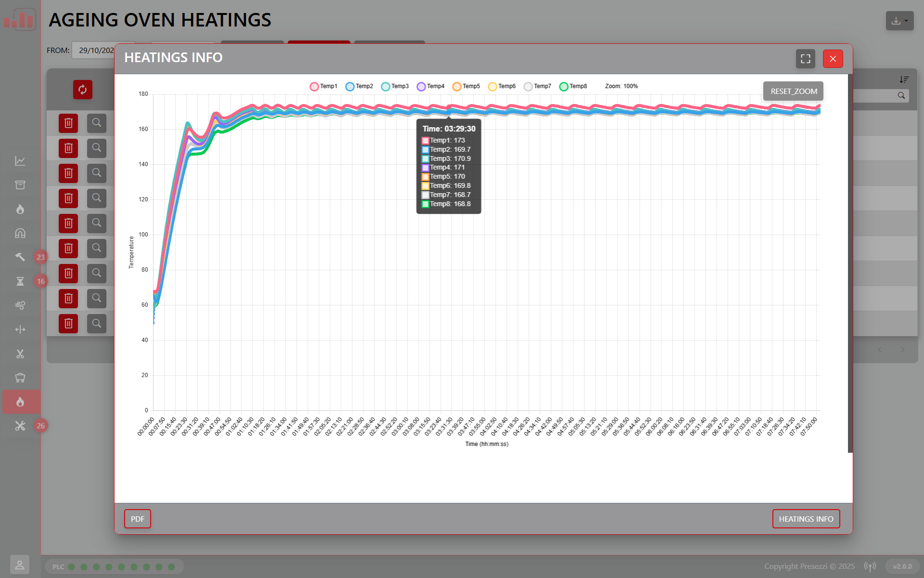Click the RESET_ZOOM button

pyautogui.click(x=793, y=91)
